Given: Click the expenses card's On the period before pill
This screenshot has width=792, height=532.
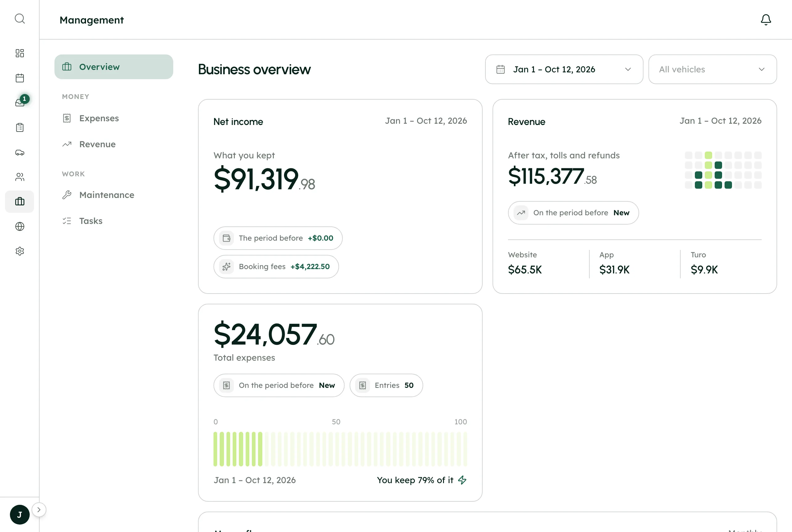Looking at the screenshot, I should (x=279, y=385).
